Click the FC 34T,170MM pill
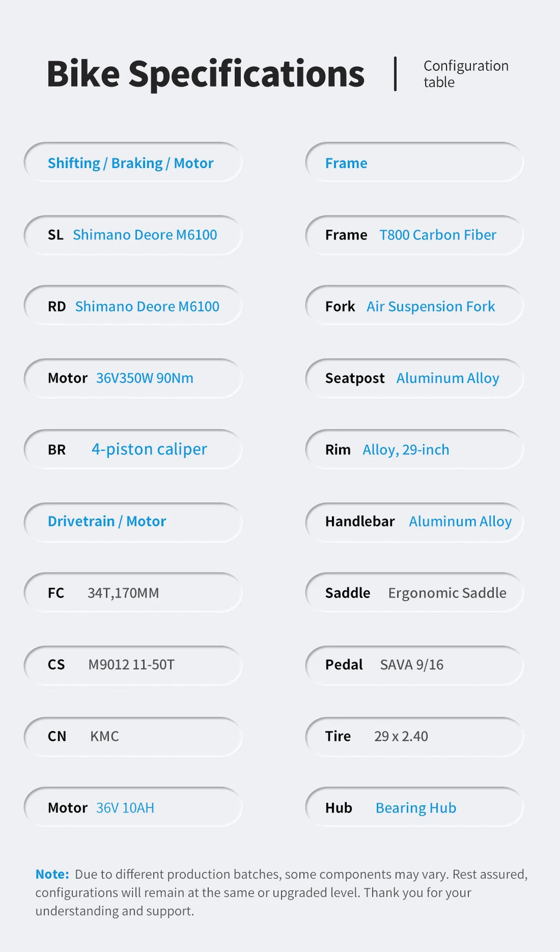 tap(133, 593)
